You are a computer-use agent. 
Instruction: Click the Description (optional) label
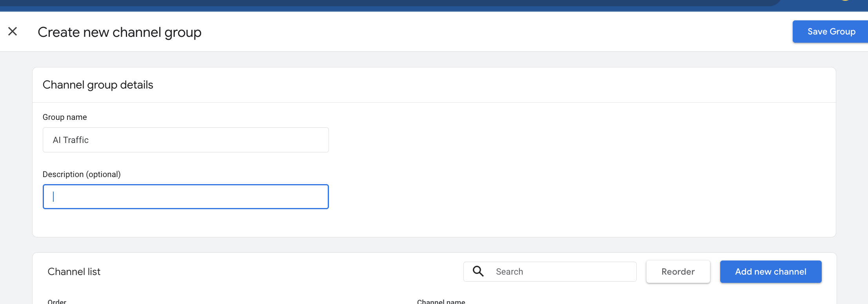(82, 174)
